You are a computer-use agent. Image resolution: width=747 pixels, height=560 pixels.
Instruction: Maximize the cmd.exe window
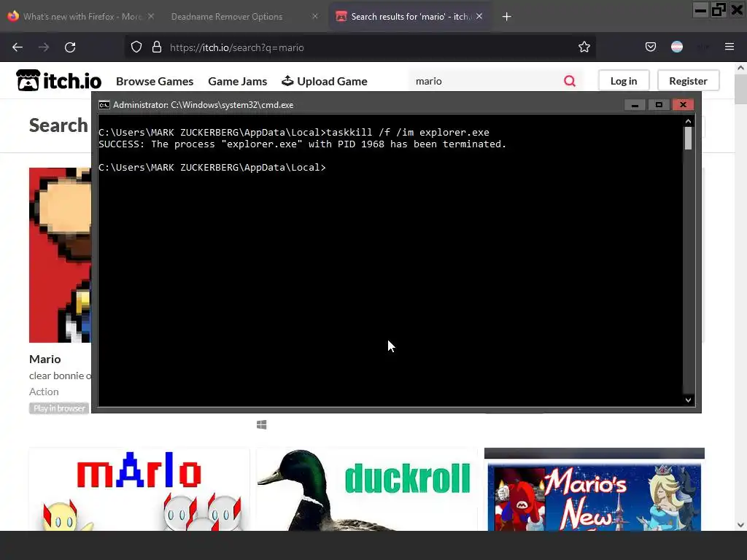pyautogui.click(x=659, y=105)
